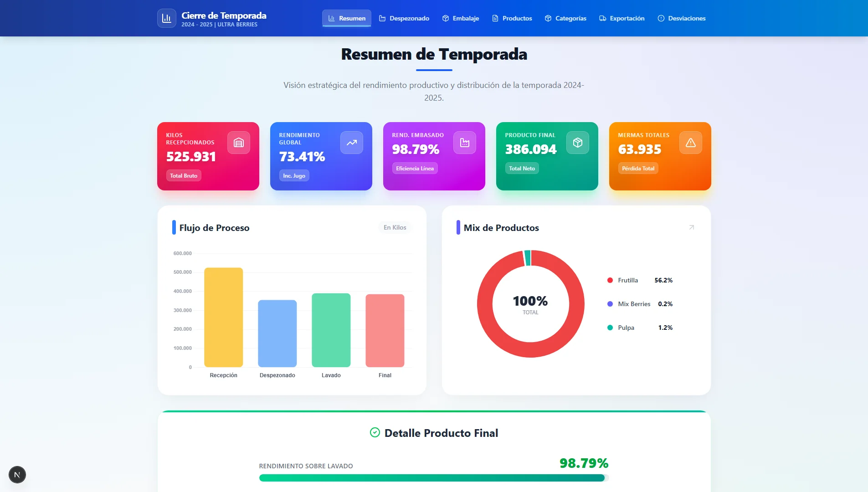This screenshot has height=492, width=868.
Task: Open the Next.js dev tools round badge
Action: [17, 475]
